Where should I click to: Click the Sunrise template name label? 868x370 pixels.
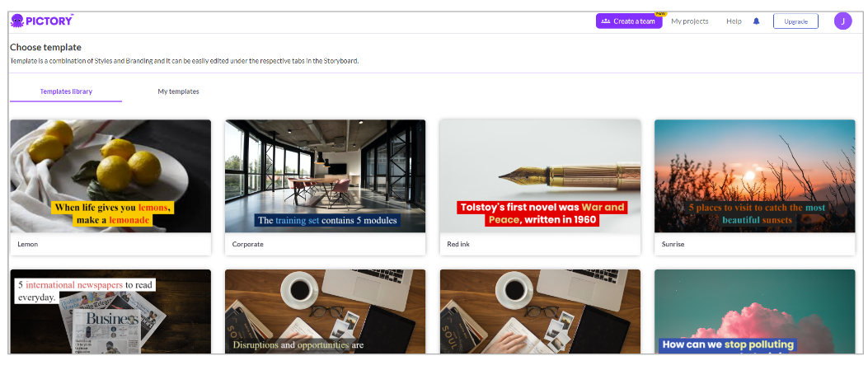tap(673, 244)
